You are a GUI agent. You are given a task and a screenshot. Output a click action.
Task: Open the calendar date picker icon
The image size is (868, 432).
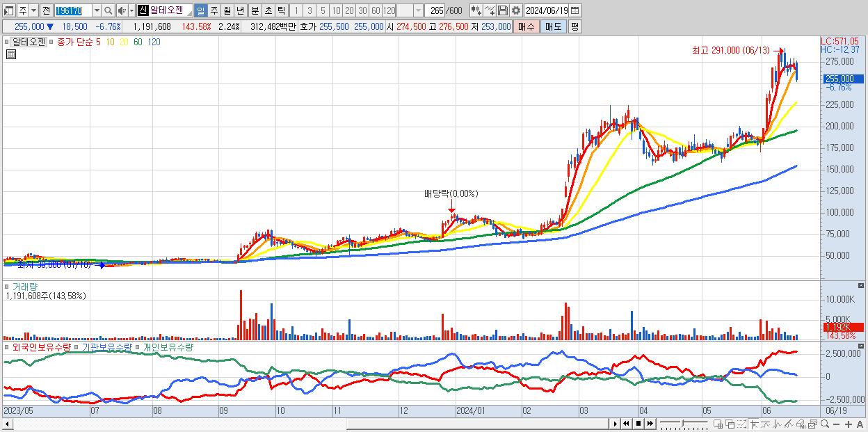[575, 10]
